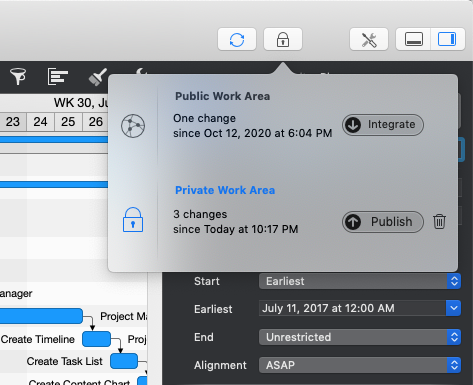This screenshot has height=385, width=473.
Task: Open the End dropdown set to Unrestricted
Action: pyautogui.click(x=360, y=337)
